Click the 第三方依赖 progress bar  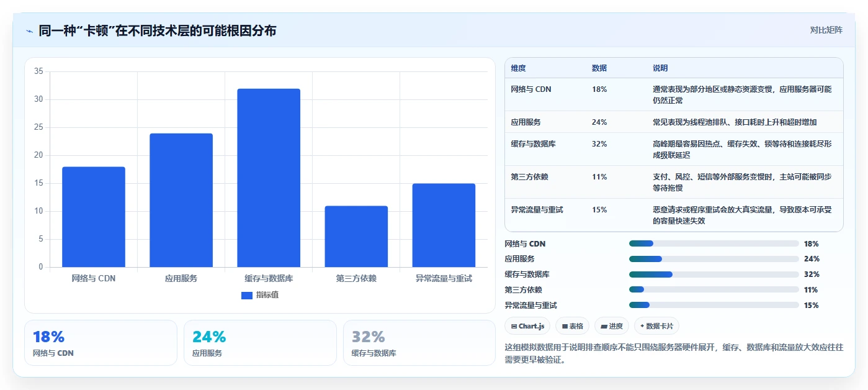coord(714,289)
